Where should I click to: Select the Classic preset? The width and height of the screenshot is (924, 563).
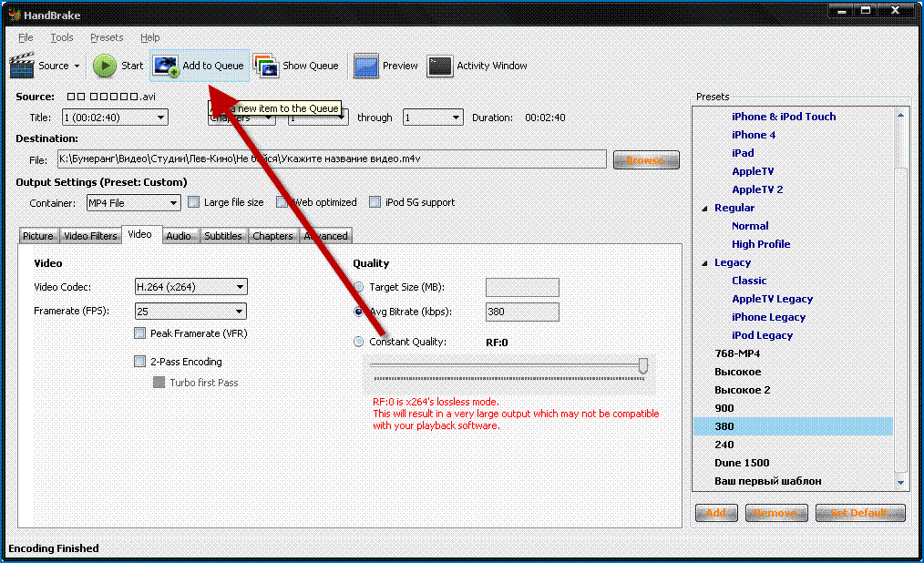(x=749, y=281)
